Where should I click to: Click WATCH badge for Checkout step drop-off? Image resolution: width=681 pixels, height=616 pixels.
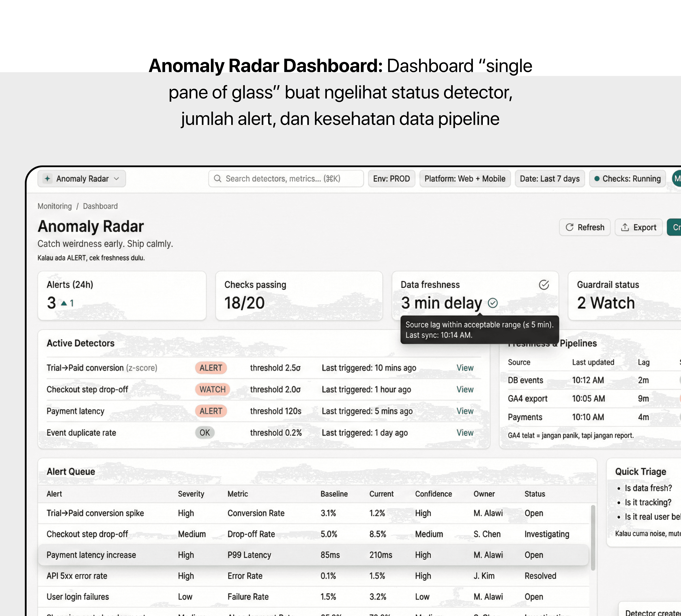tap(212, 389)
